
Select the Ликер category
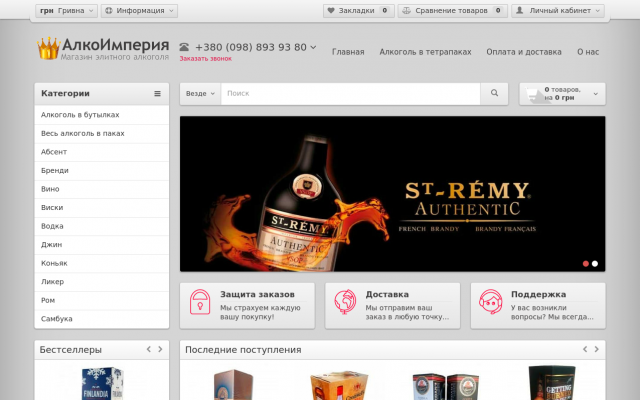click(102, 282)
